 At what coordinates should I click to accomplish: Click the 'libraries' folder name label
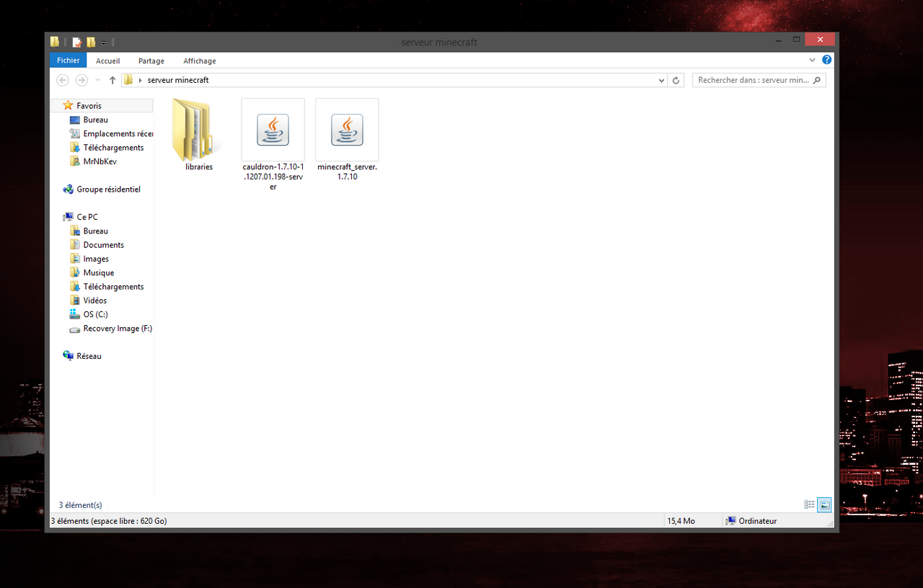199,167
